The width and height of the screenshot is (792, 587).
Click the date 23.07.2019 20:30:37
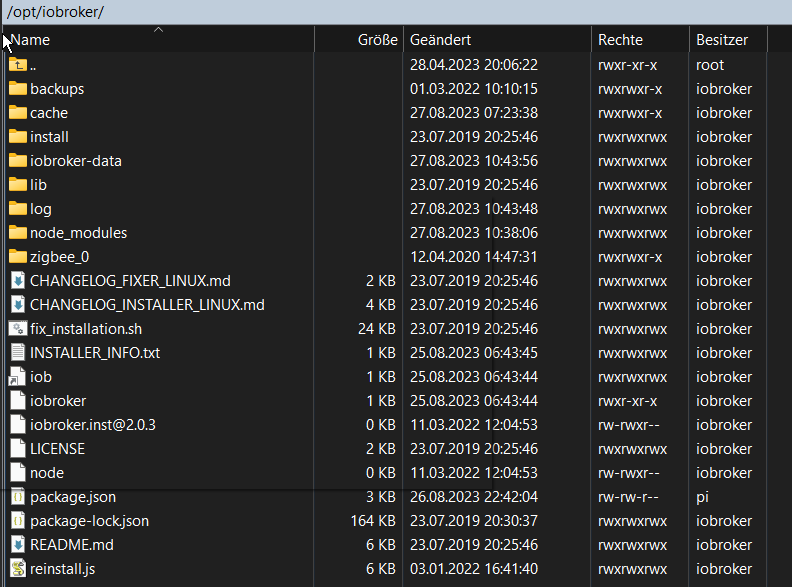pos(474,521)
